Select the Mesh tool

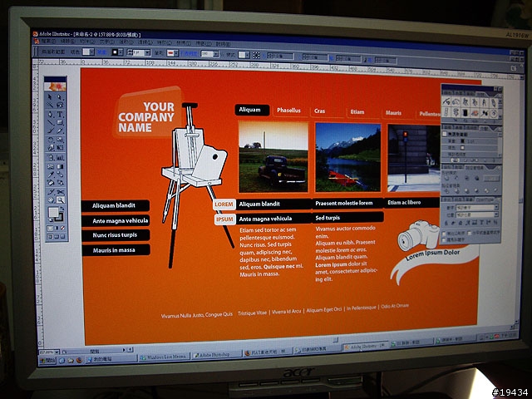click(50, 166)
